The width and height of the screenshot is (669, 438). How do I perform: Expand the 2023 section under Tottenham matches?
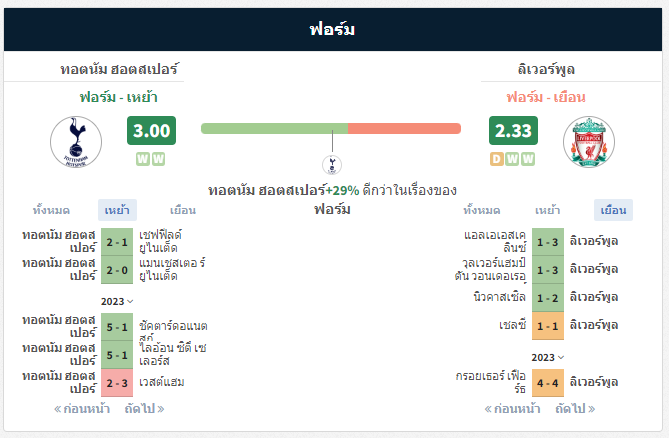point(117,302)
